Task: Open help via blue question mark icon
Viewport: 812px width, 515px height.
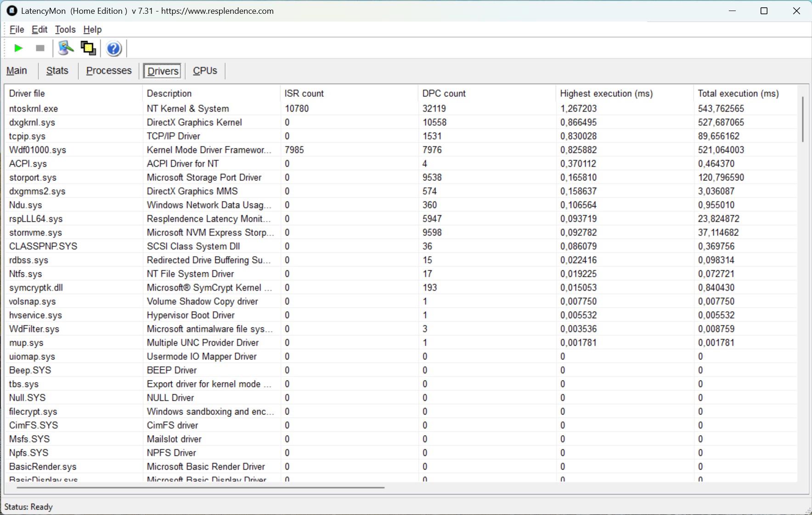Action: pos(113,48)
